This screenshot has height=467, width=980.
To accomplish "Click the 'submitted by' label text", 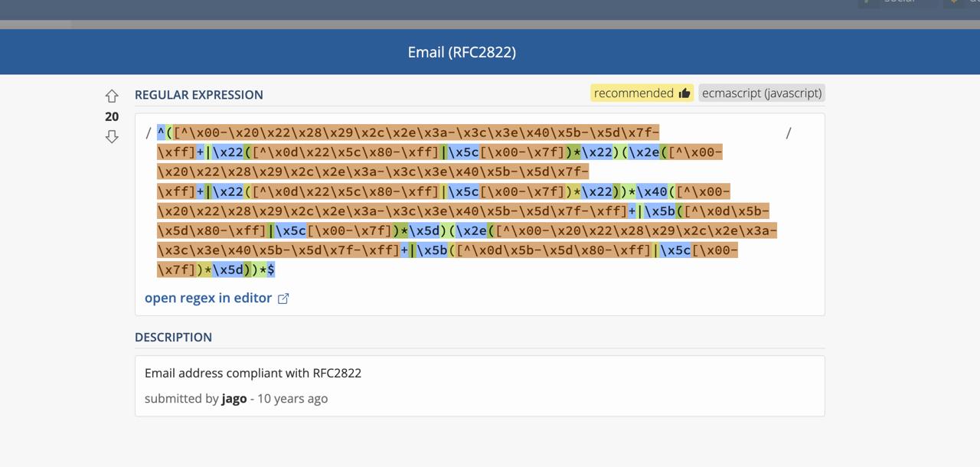I will click(181, 398).
